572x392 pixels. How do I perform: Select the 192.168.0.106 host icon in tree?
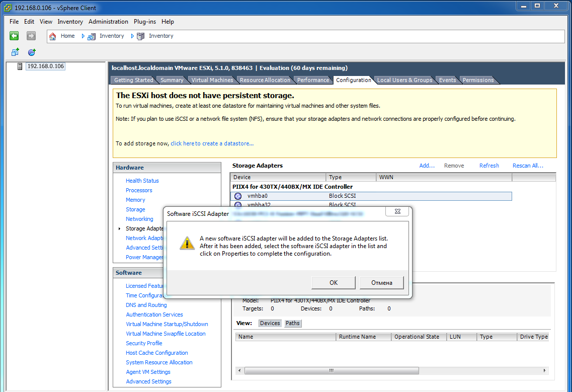[x=20, y=66]
